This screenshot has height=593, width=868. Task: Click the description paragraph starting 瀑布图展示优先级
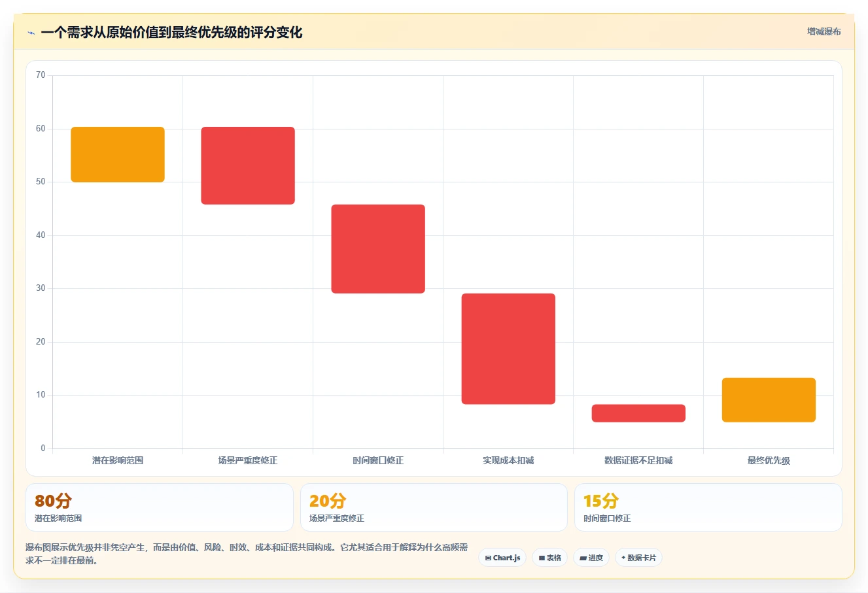tap(247, 554)
